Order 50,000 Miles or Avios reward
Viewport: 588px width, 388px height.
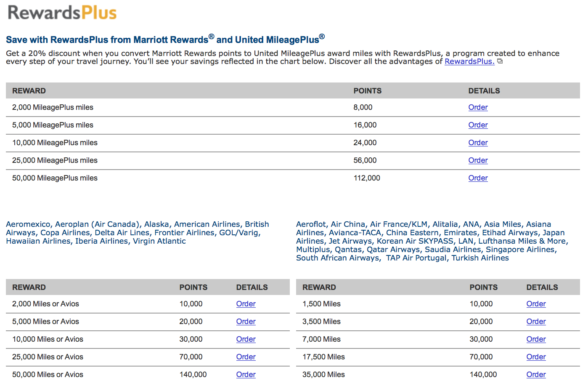click(x=246, y=375)
